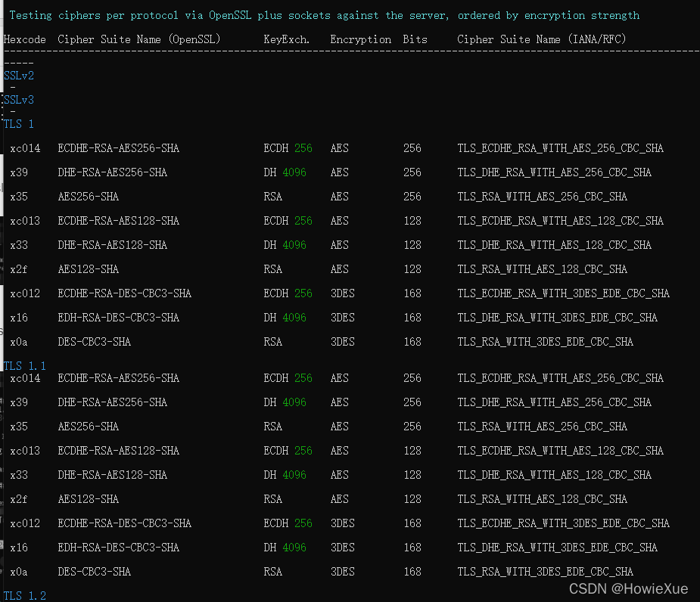Click ECDHE-RSA-AES128-SHA under the TLS 1 section

[118, 221]
